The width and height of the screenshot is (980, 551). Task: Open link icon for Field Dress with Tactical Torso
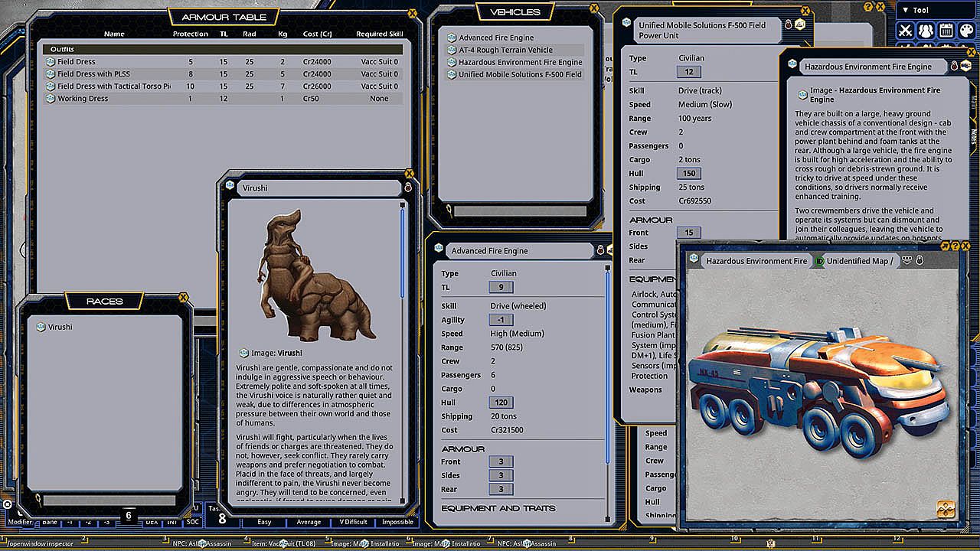coord(51,86)
